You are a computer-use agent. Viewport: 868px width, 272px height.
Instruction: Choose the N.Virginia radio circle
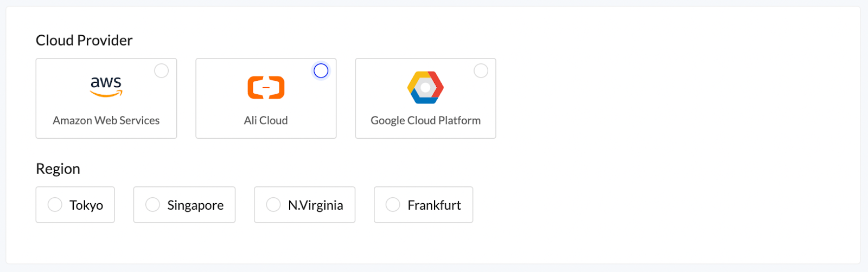pos(273,204)
